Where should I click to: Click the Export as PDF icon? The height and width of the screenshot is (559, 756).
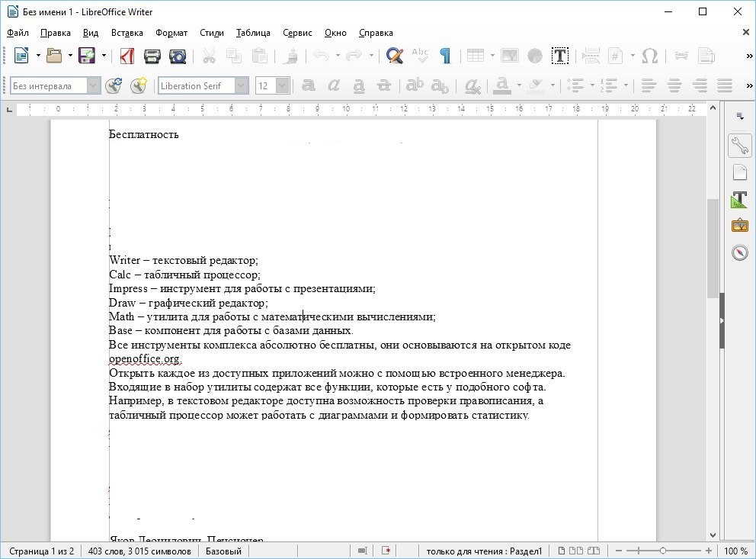pos(127,56)
